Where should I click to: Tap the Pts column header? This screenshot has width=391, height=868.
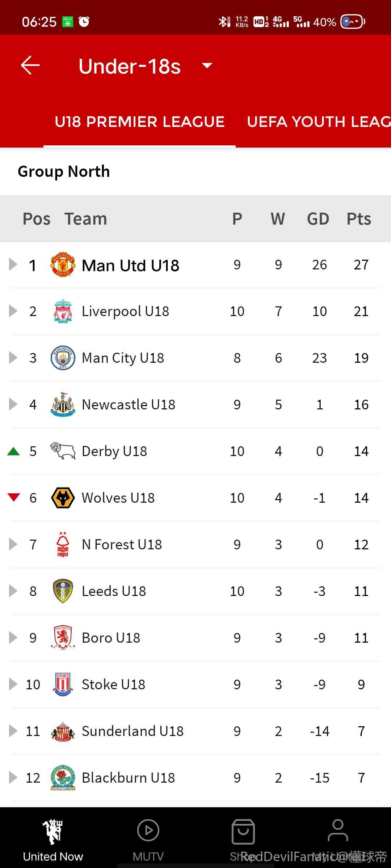(359, 219)
